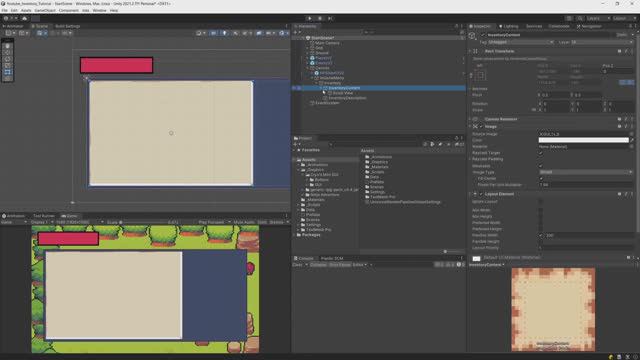
Task: Open the Plastic SCM tab
Action: pyautogui.click(x=332, y=258)
